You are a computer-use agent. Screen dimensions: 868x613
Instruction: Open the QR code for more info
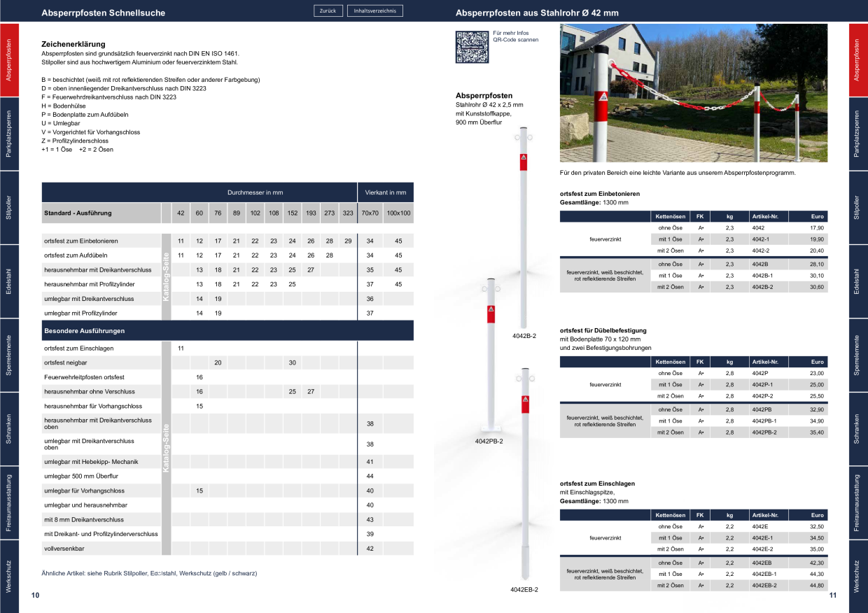pyautogui.click(x=471, y=47)
